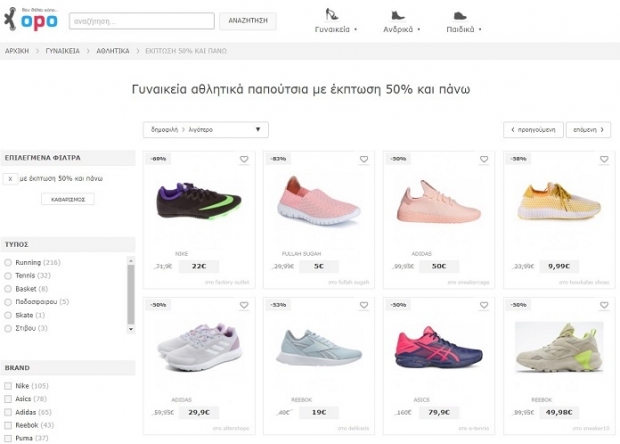
Task: Go to ΑΘΛΗΤΙΚΑ in breadcrumb
Action: (113, 51)
